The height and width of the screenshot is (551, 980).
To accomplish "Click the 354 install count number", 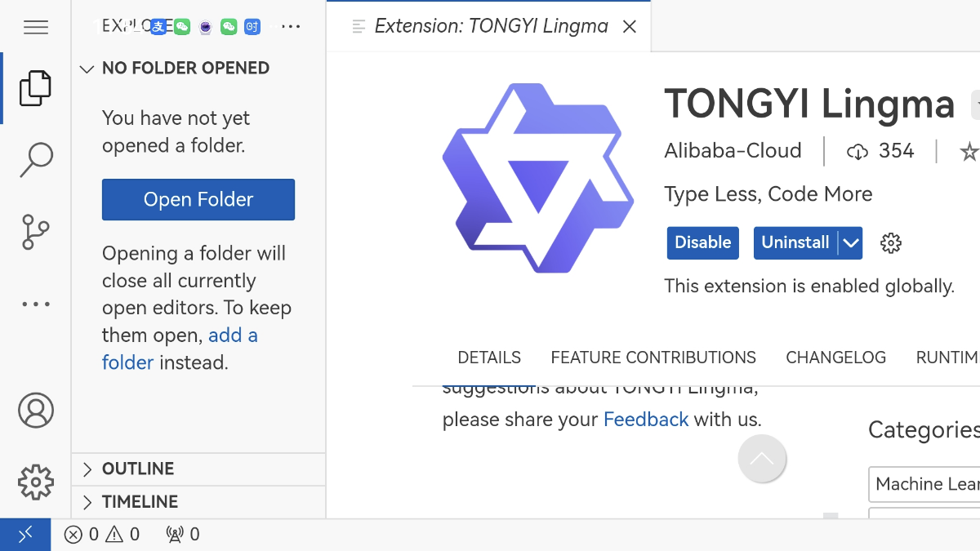I will pos(897,151).
